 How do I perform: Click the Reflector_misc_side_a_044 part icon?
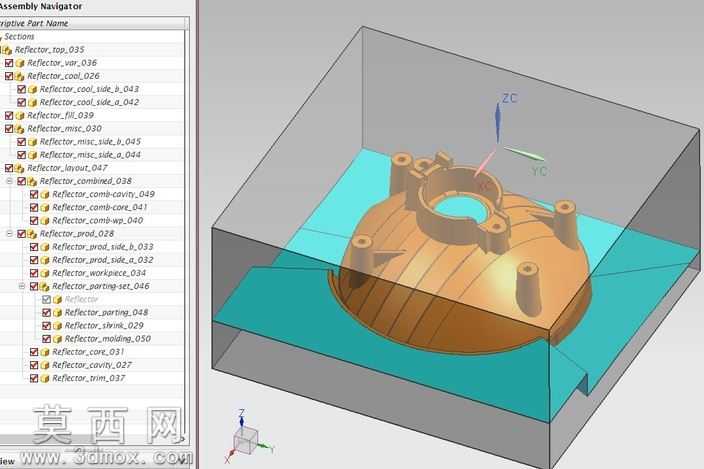pos(32,155)
